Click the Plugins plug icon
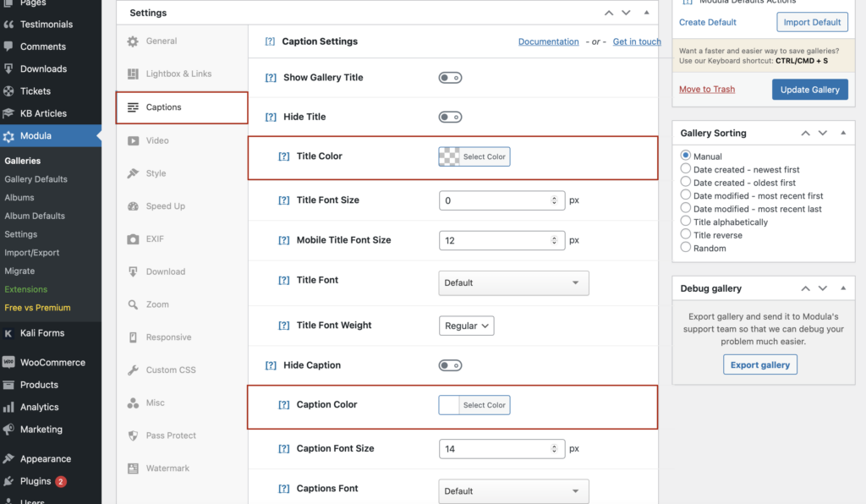Viewport: 866px width, 504px height. (x=8, y=481)
